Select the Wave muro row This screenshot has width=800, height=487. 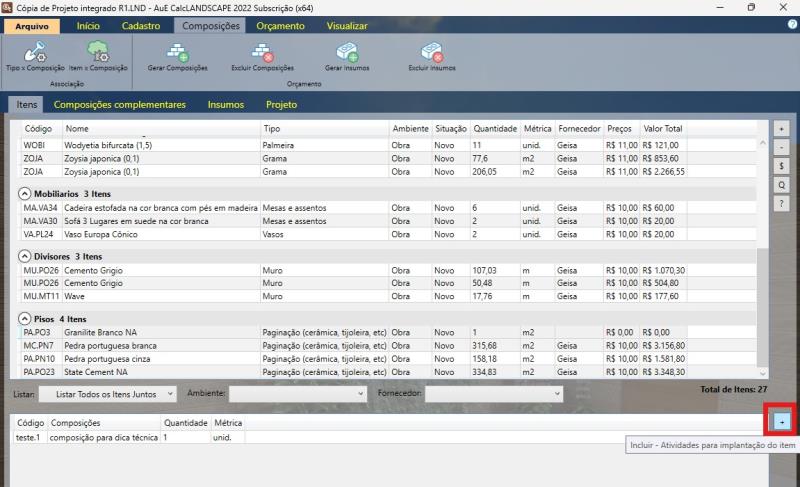[x=388, y=296]
